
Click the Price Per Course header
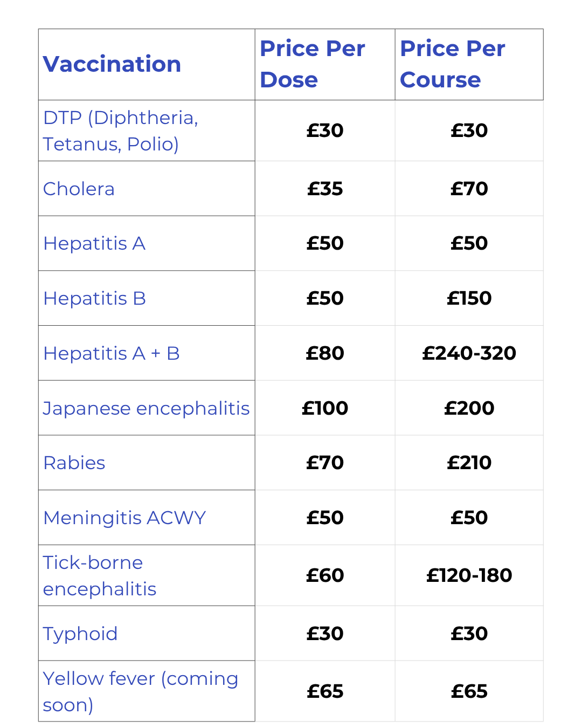coord(453,64)
